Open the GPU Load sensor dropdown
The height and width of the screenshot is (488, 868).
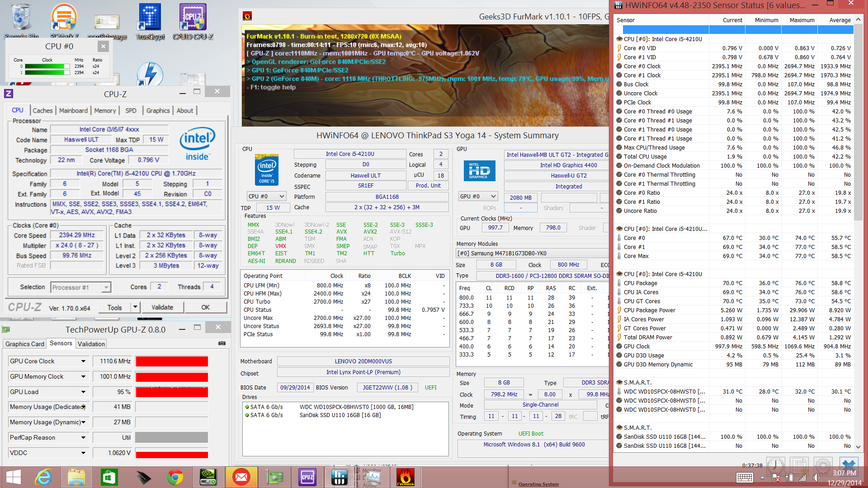[84, 392]
